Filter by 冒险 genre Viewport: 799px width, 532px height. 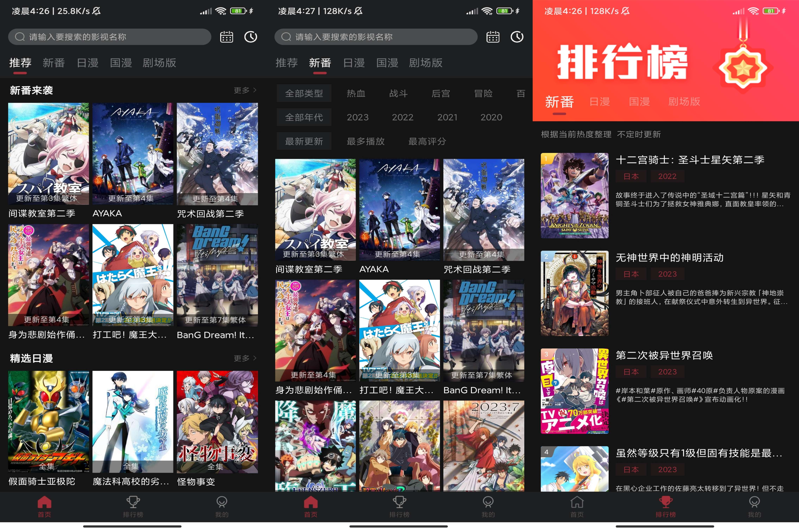tap(483, 93)
